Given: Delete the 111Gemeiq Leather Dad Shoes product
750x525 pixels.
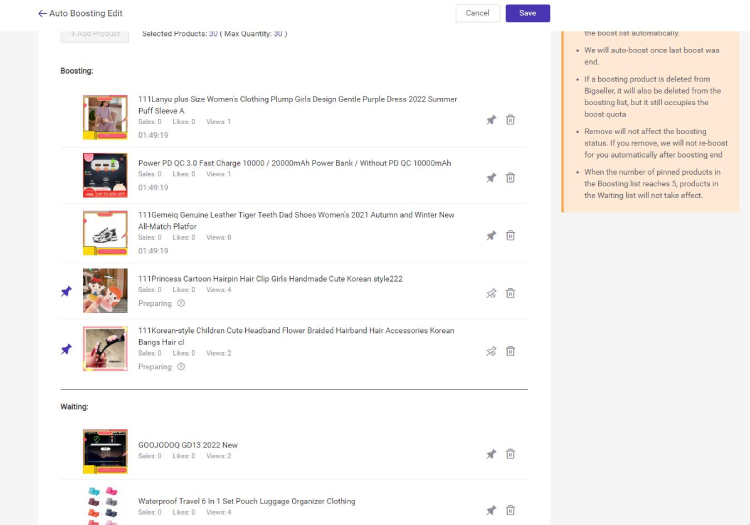Looking at the screenshot, I should [x=510, y=236].
